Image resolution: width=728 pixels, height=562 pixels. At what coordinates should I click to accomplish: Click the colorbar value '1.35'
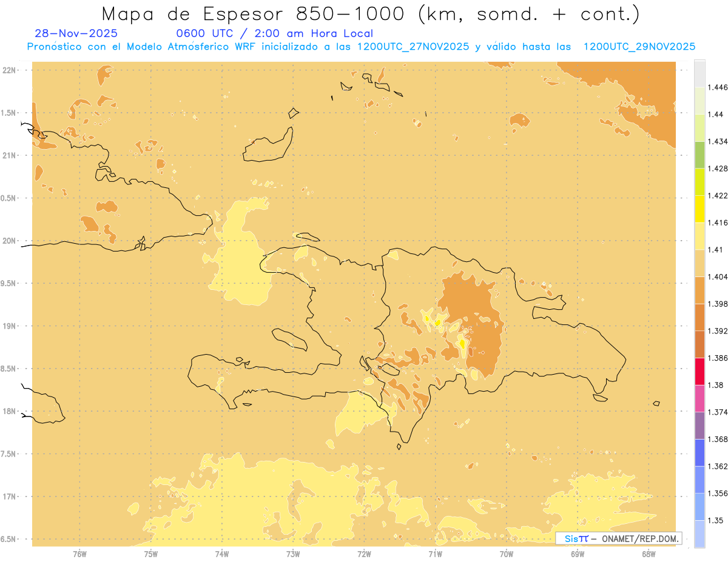[x=716, y=520]
